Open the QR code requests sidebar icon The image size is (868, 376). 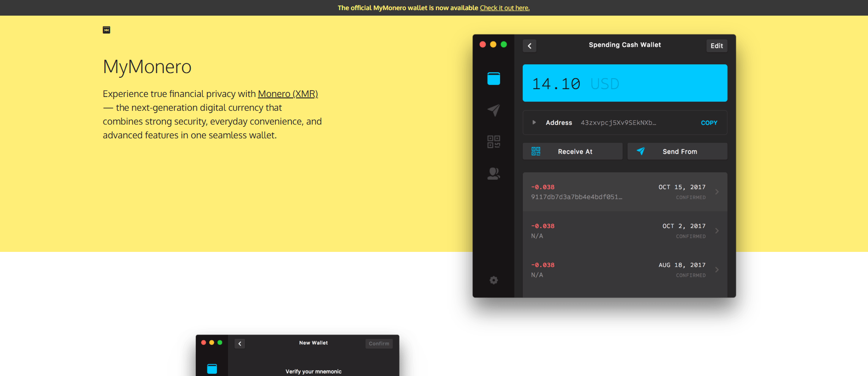[x=494, y=142]
